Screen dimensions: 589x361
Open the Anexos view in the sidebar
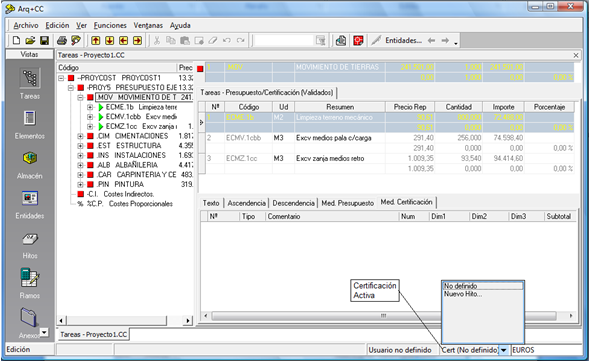click(29, 323)
